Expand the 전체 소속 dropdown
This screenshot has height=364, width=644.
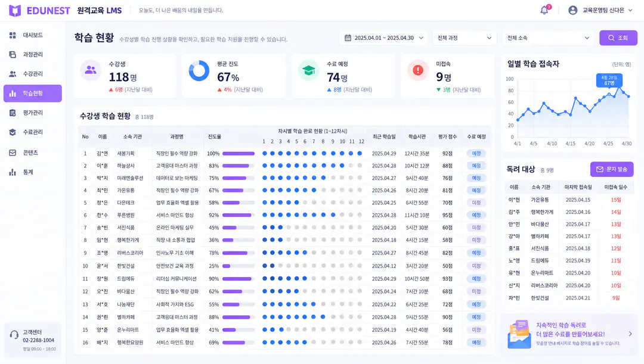point(548,38)
